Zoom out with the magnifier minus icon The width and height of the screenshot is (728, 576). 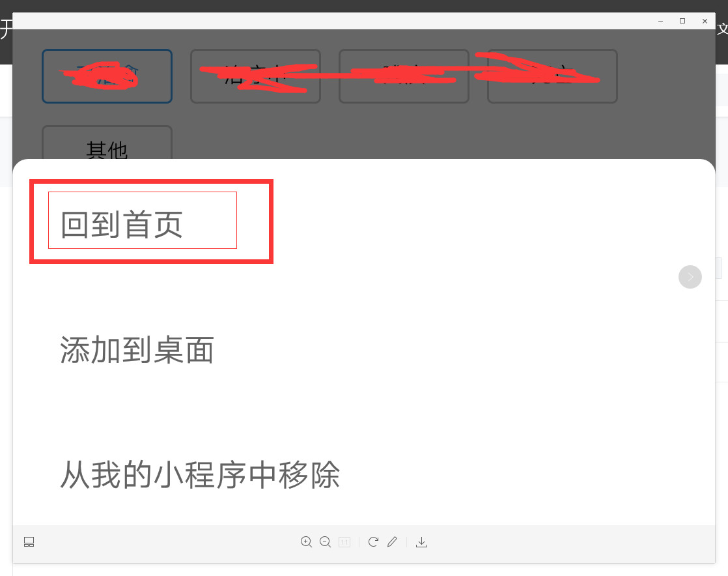(325, 542)
